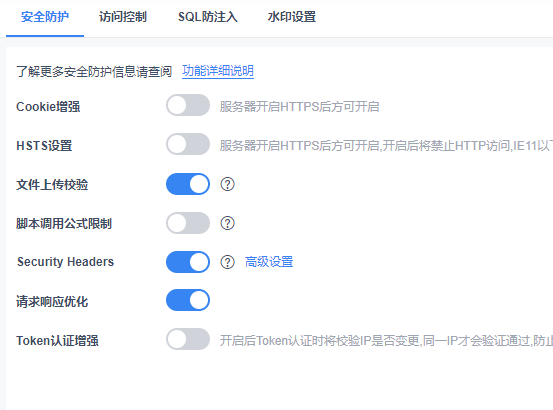Open help icon beside 文件上传校验 toggle
The image size is (553, 410).
[227, 184]
